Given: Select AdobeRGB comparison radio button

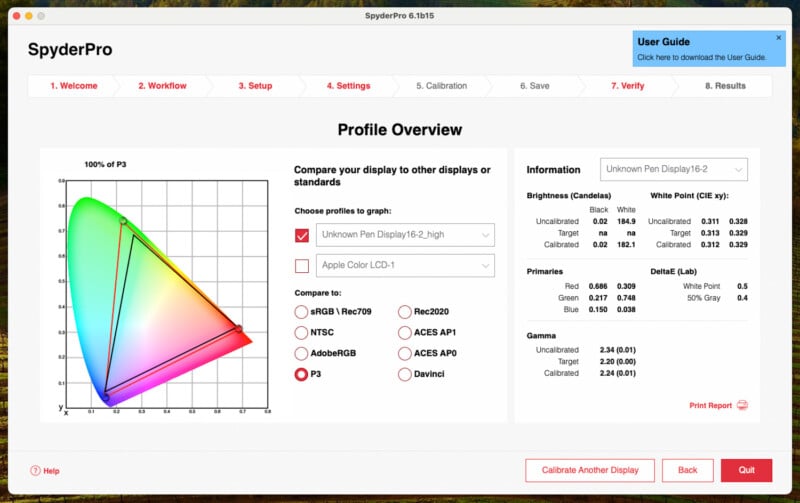Looking at the screenshot, I should (301, 354).
